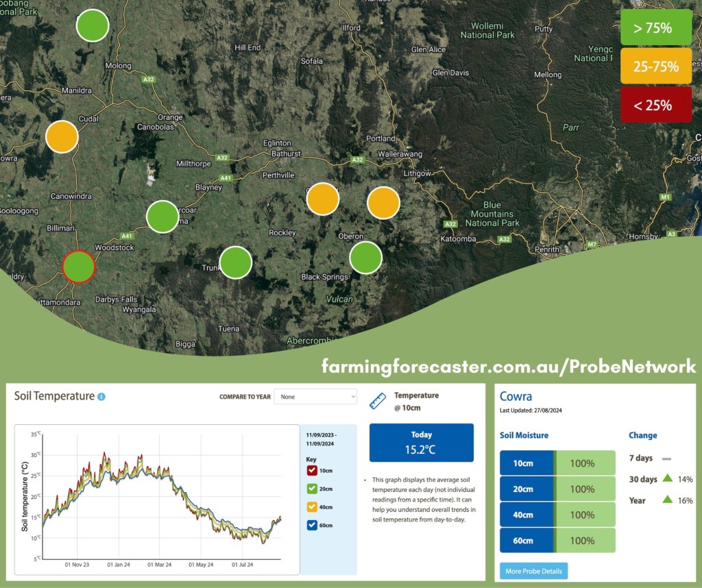Select the orange probe marker near Cudal
This screenshot has width=702, height=588.
[x=62, y=136]
